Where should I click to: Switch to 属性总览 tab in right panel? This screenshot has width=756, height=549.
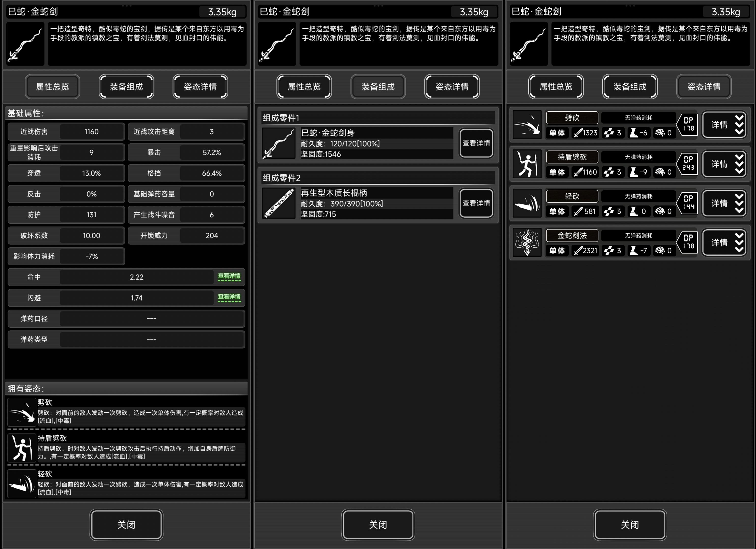coord(556,87)
